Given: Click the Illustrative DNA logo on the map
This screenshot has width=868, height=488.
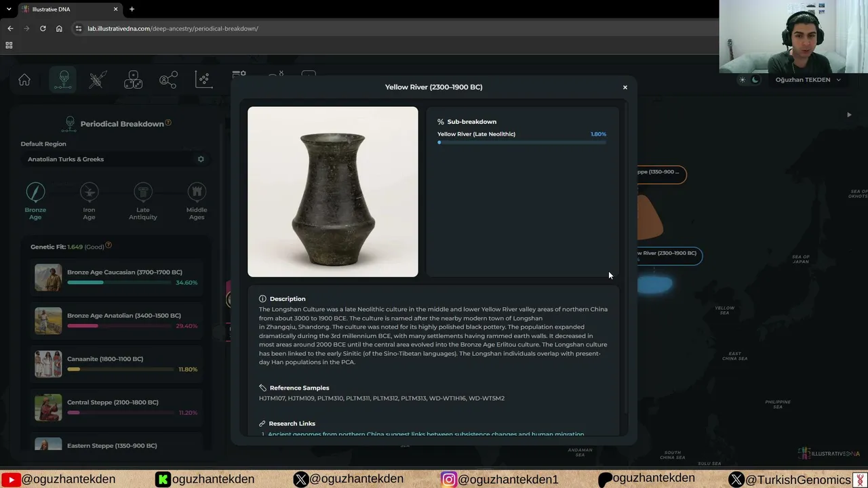Looking at the screenshot, I should point(829,453).
